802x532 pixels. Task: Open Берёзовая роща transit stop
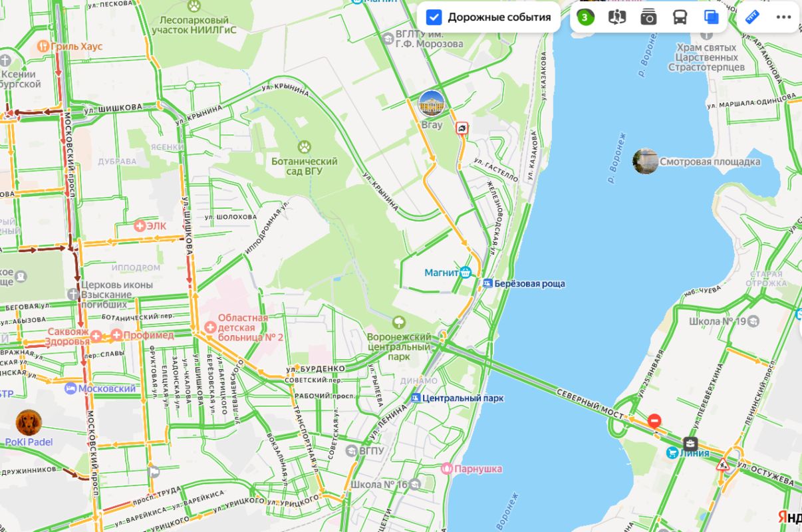(x=487, y=284)
